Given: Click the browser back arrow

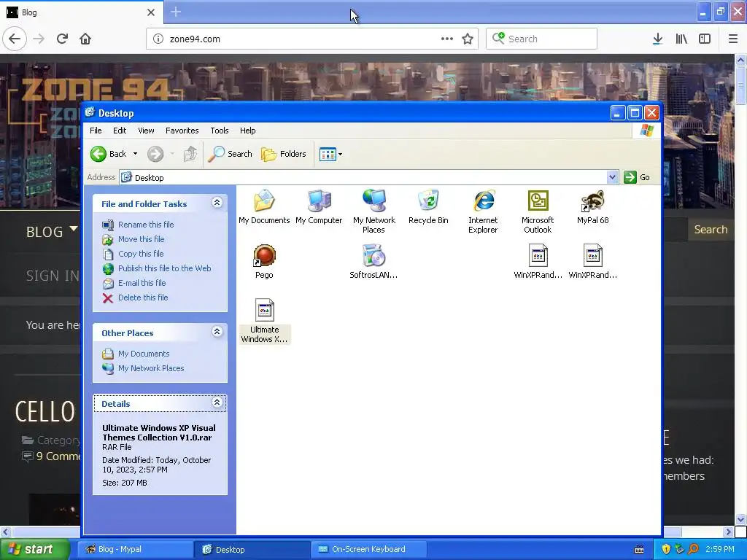Looking at the screenshot, I should 15,39.
